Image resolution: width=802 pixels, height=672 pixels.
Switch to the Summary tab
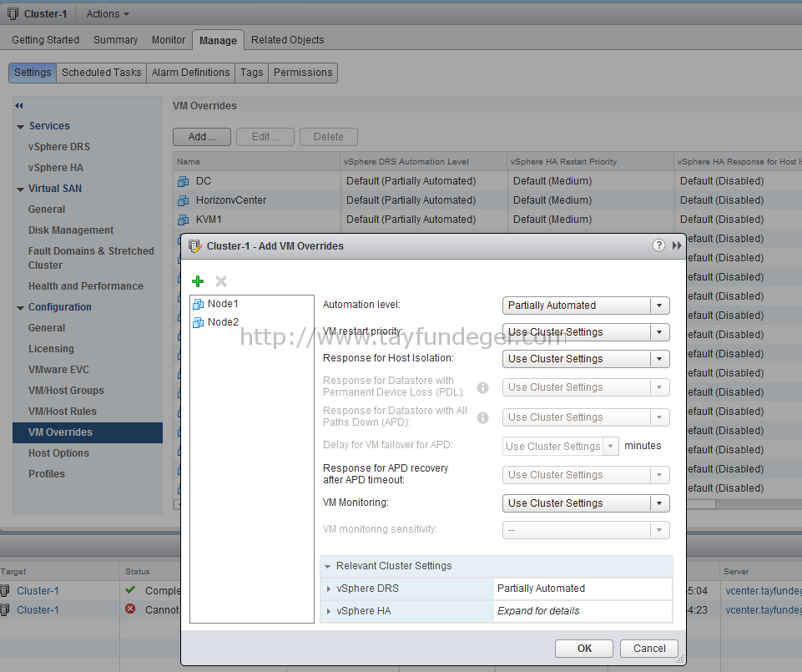(x=116, y=40)
